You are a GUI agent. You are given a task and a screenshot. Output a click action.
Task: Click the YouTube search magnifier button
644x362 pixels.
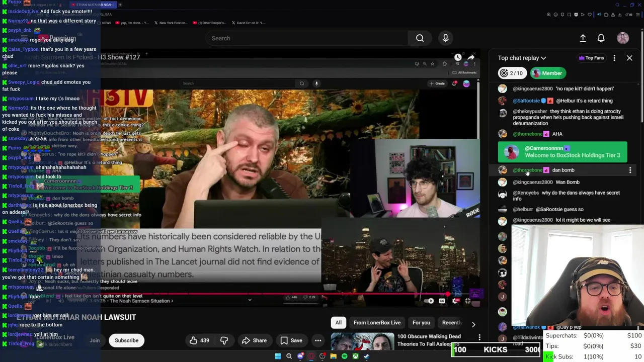(x=420, y=38)
